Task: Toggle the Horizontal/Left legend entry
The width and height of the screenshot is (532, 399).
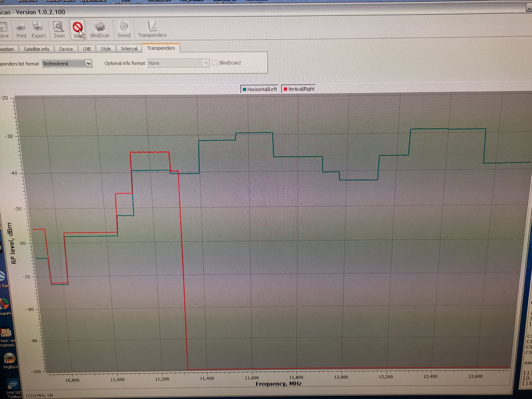Action: point(260,89)
